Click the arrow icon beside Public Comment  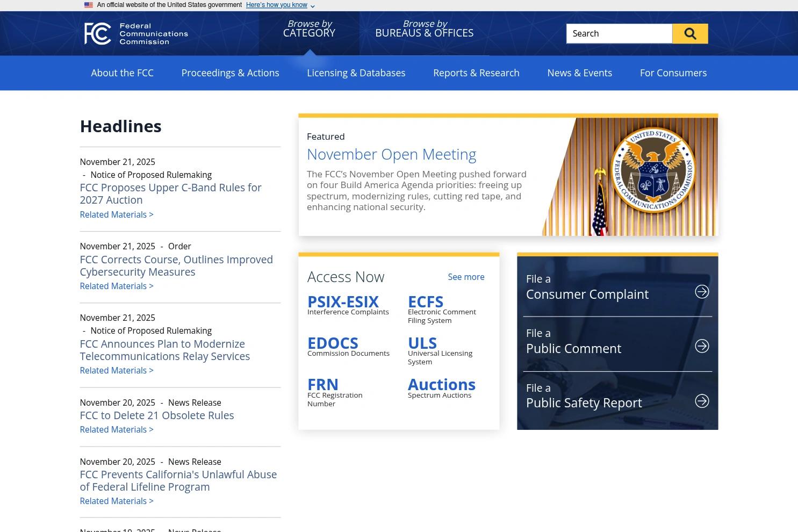tap(702, 346)
